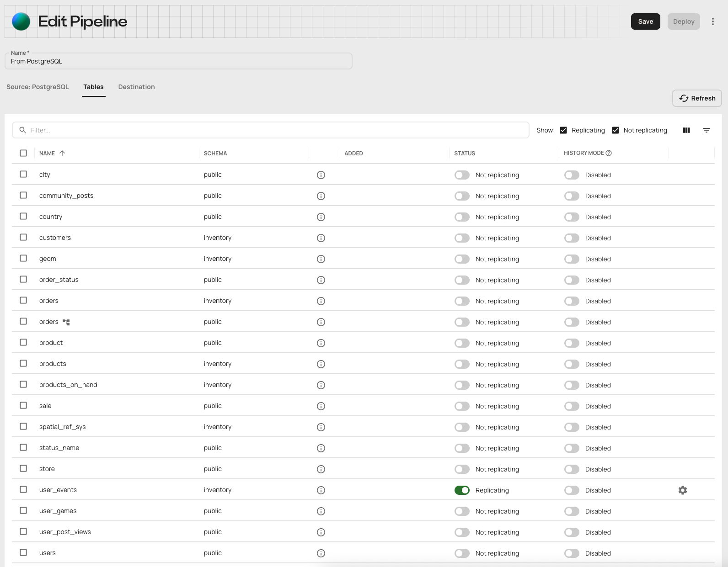Tick the select-all tables checkbox
The image size is (728, 567).
(23, 153)
